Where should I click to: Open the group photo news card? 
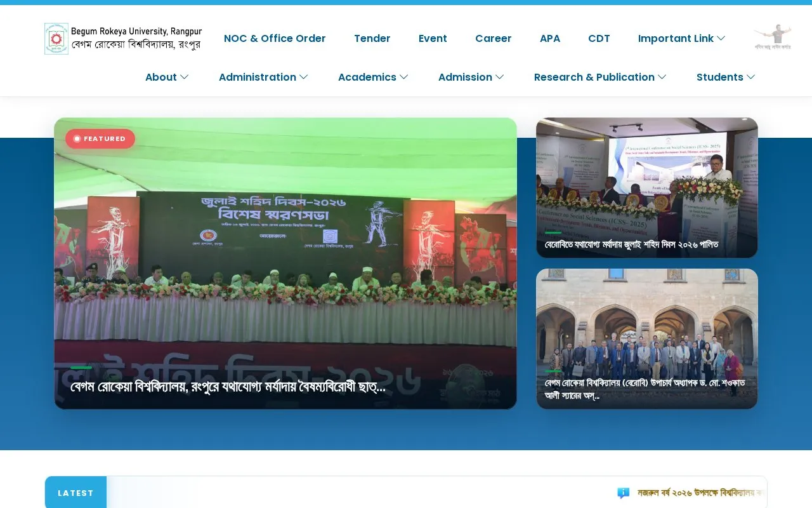click(647, 339)
